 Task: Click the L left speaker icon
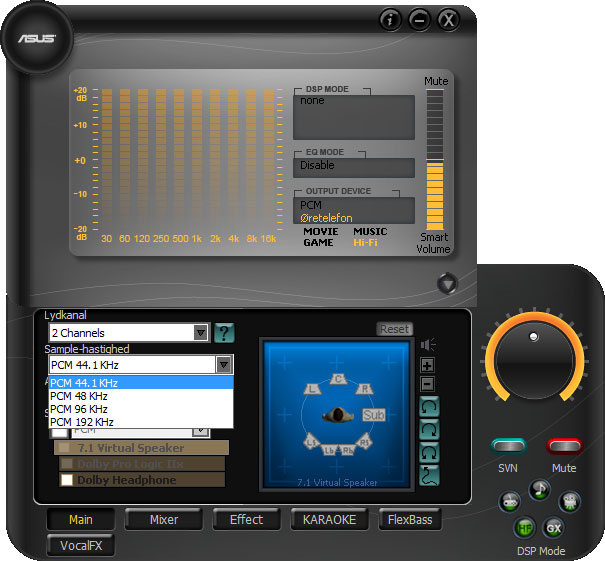point(313,389)
